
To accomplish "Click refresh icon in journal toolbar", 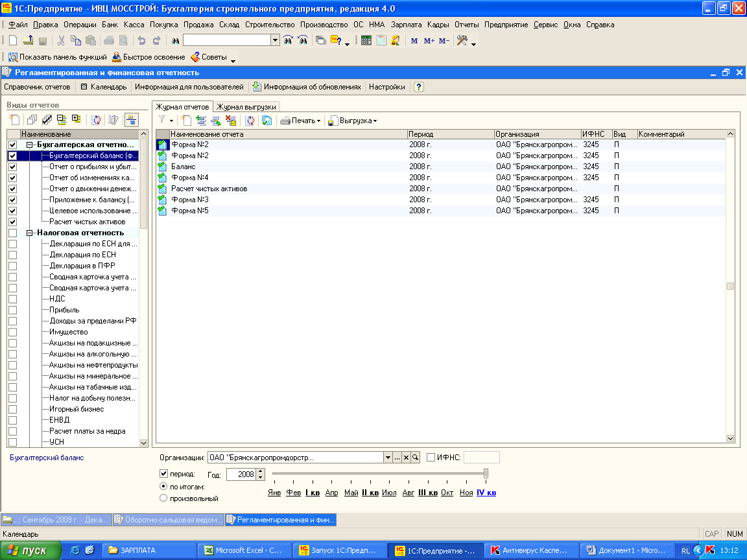I will point(250,121).
